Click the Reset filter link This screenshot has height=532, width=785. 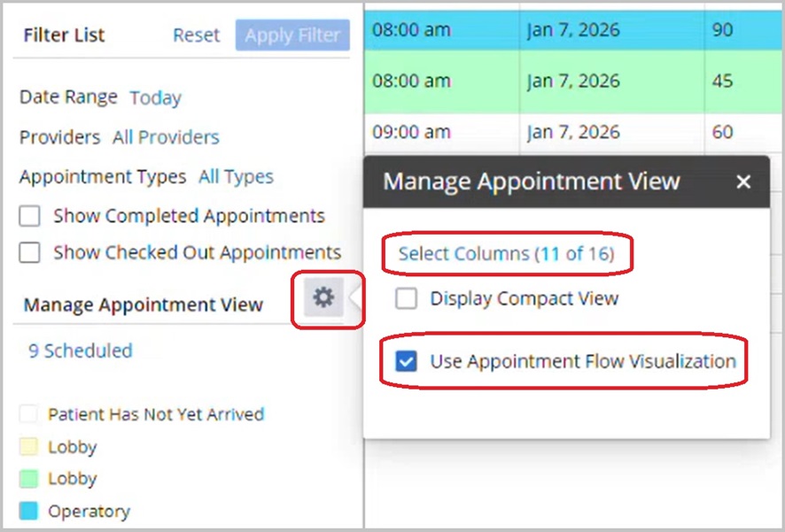(x=196, y=35)
